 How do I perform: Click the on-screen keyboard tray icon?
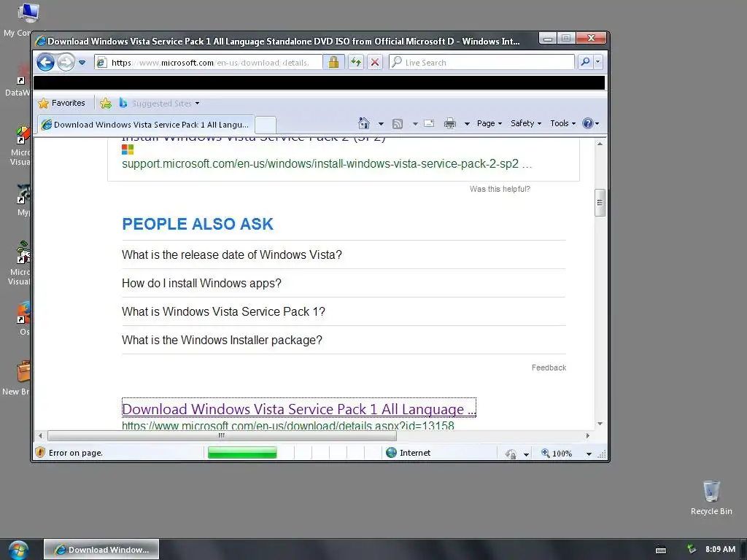(x=661, y=550)
